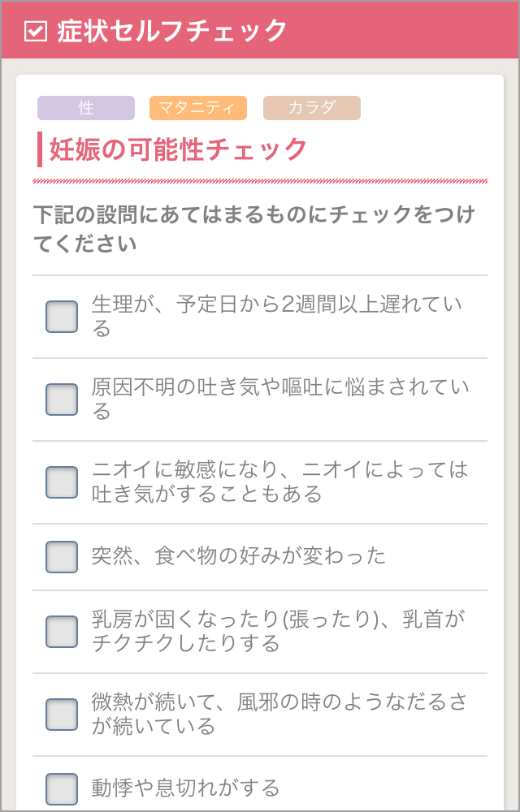Tick the 食べ物の好みが変わった checkbox

tap(62, 557)
